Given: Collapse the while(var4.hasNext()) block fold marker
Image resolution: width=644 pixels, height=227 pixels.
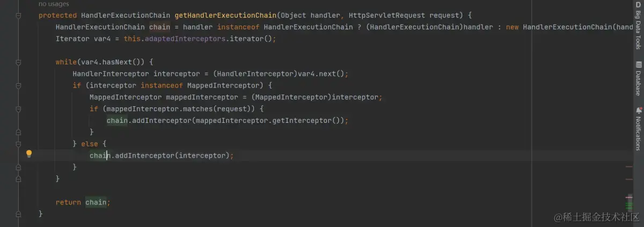Looking at the screenshot, I should coord(18,62).
